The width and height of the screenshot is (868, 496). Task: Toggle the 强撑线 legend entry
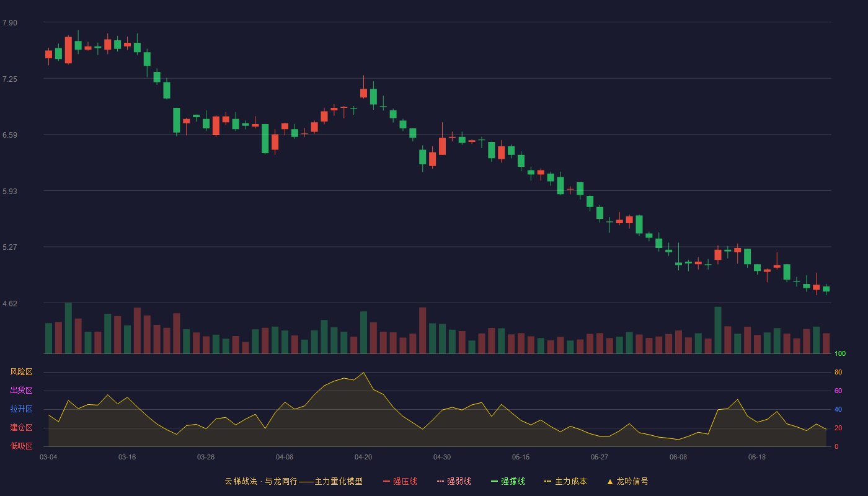tap(508, 481)
